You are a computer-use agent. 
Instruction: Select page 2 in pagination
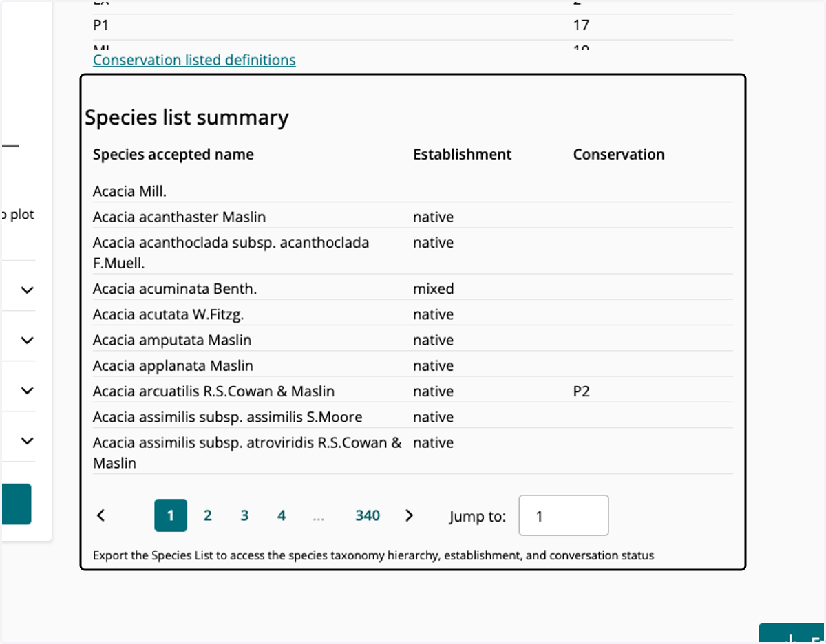tap(207, 515)
